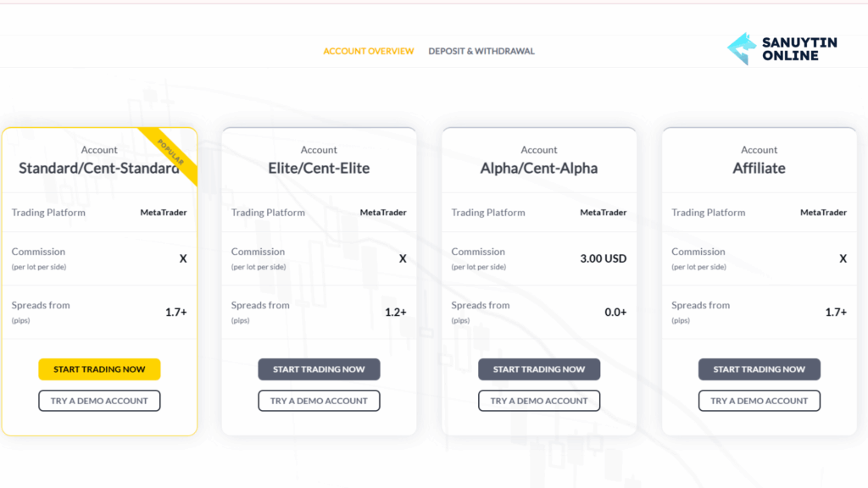Try a demo account for Elite/Cent-Elite
868x488 pixels.
319,401
